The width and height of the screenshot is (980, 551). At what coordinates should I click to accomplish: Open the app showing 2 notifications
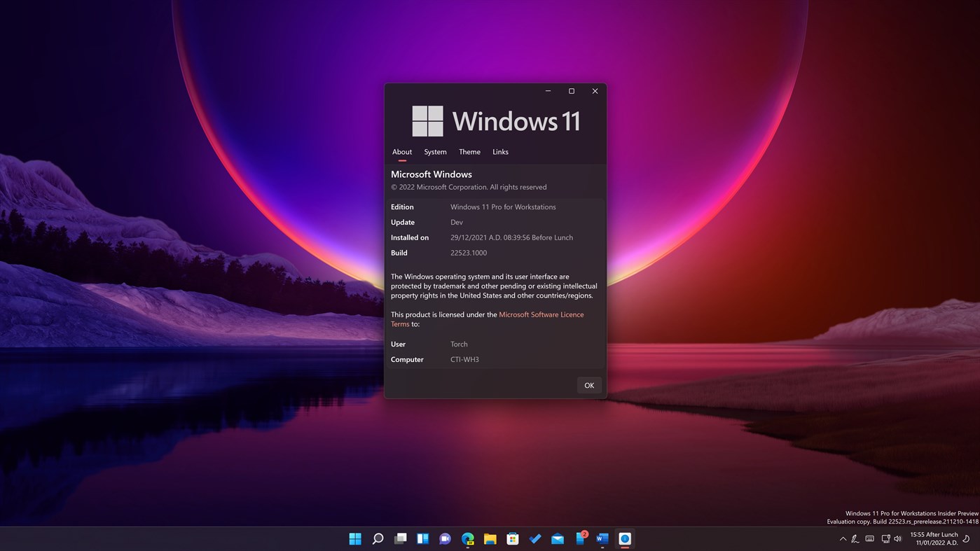click(579, 538)
